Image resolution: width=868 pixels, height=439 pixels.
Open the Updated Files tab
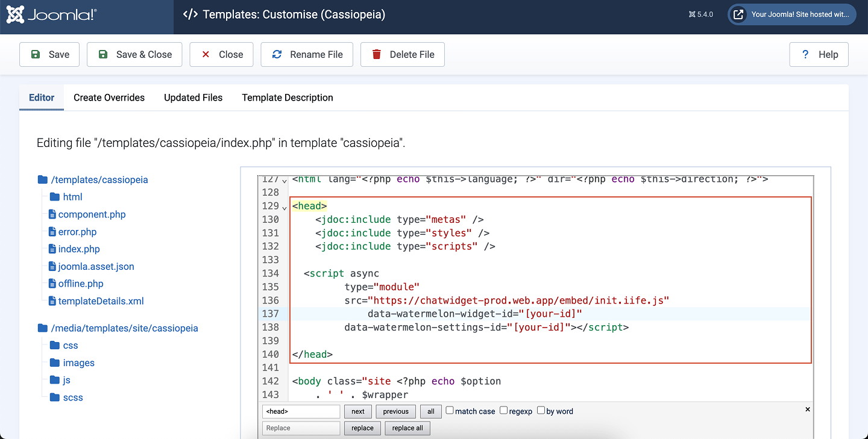[193, 98]
